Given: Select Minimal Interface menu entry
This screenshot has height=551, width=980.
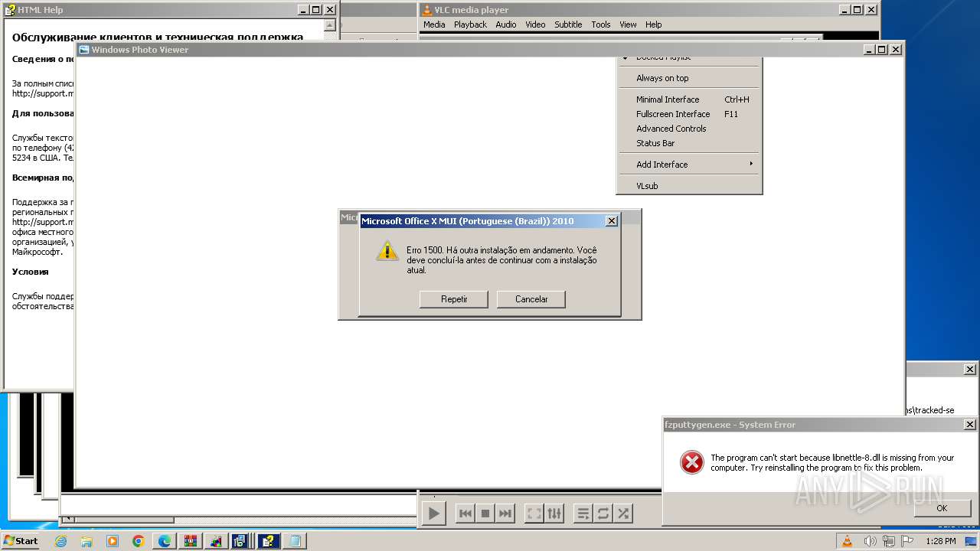Looking at the screenshot, I should tap(689, 99).
